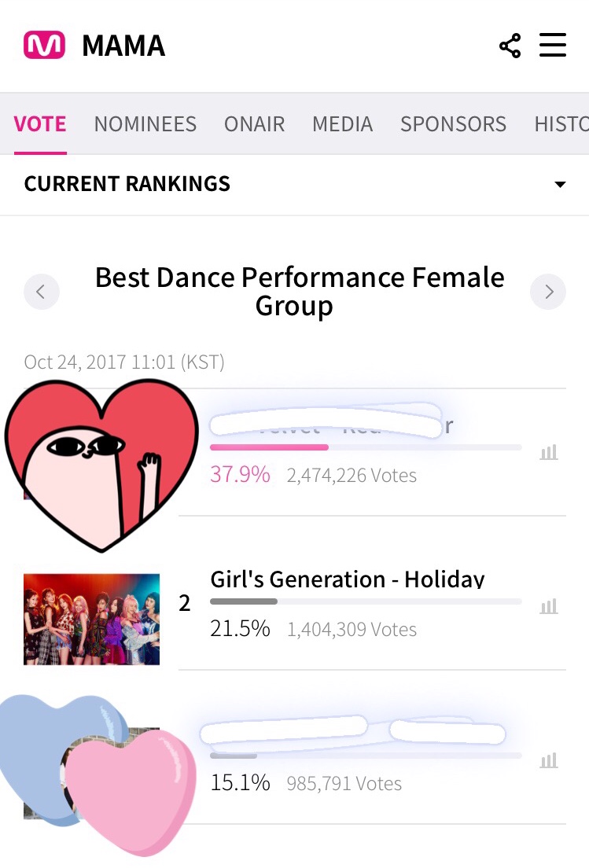The image size is (589, 868).
Task: Open the SPONSORS tab
Action: 454,124
